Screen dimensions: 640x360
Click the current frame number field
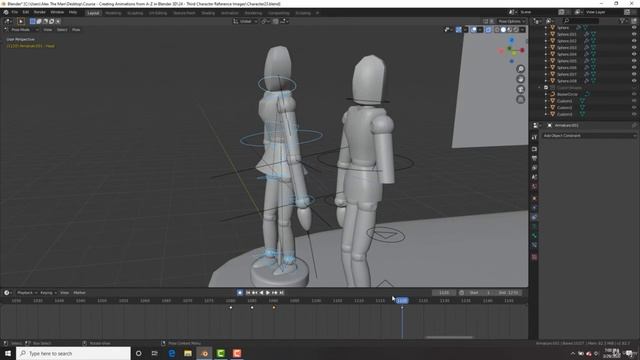444,293
